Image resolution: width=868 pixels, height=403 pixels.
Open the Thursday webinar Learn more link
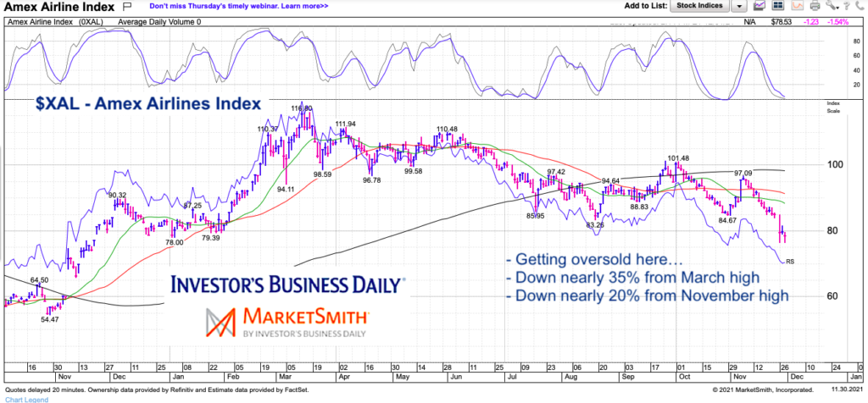(x=238, y=7)
